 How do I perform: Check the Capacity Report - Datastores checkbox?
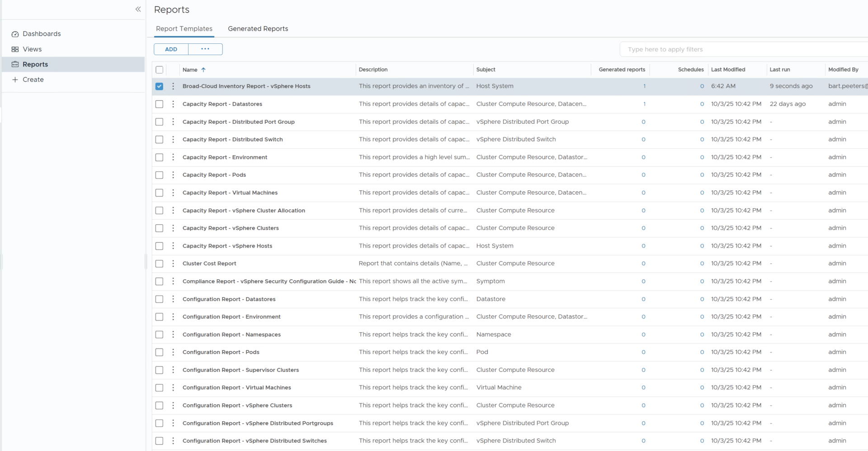coord(159,104)
